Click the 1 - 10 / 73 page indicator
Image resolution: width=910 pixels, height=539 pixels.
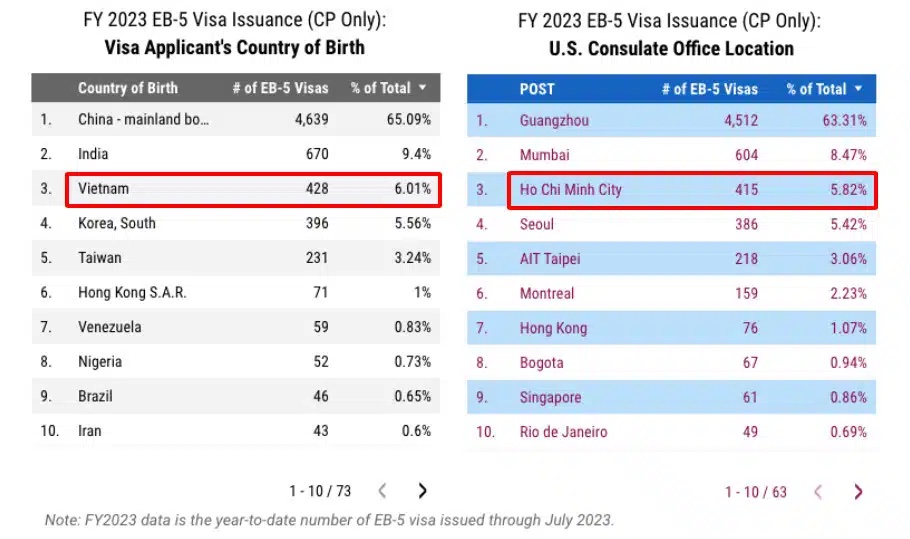[x=320, y=491]
